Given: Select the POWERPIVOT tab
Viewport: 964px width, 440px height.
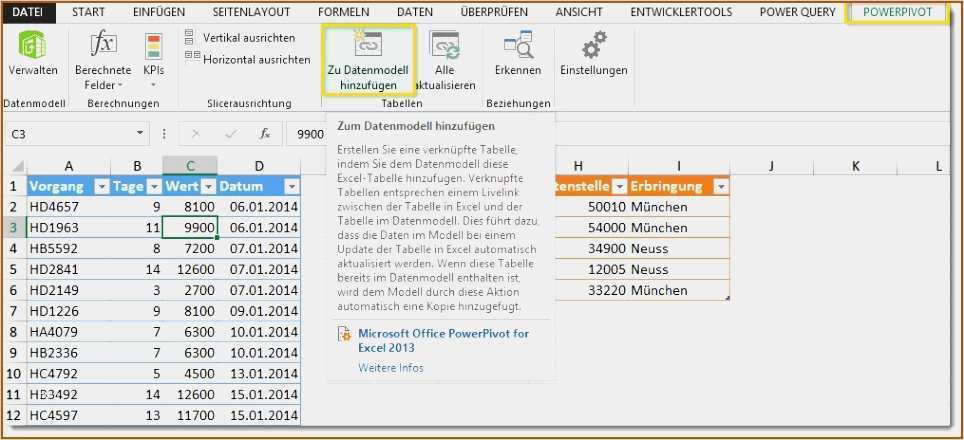Looking at the screenshot, I should coord(897,12).
